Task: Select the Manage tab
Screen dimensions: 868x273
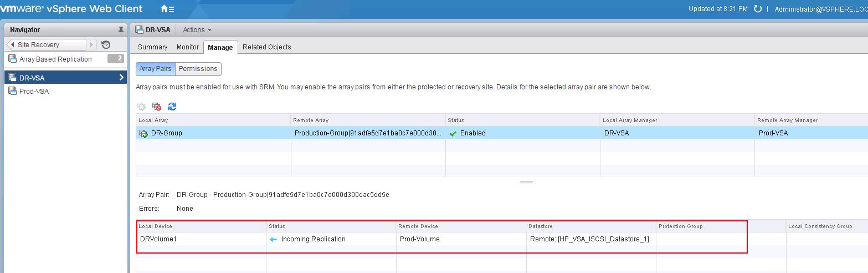Action: pos(220,47)
